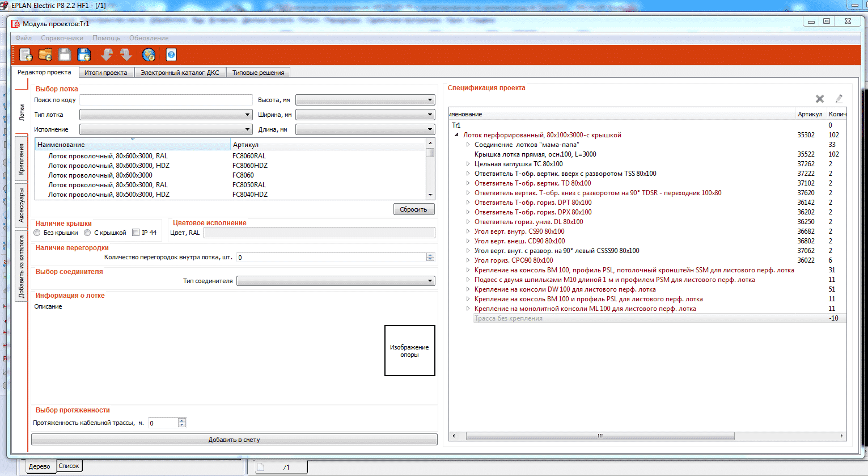Click the 'Добавить в смету' button
This screenshot has width=868, height=476.
tap(234, 440)
